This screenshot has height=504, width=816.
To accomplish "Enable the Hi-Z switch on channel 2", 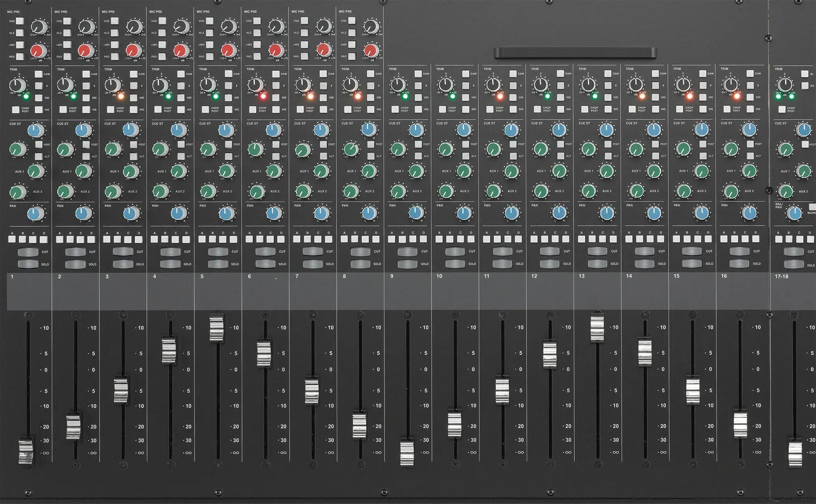I will point(67,33).
